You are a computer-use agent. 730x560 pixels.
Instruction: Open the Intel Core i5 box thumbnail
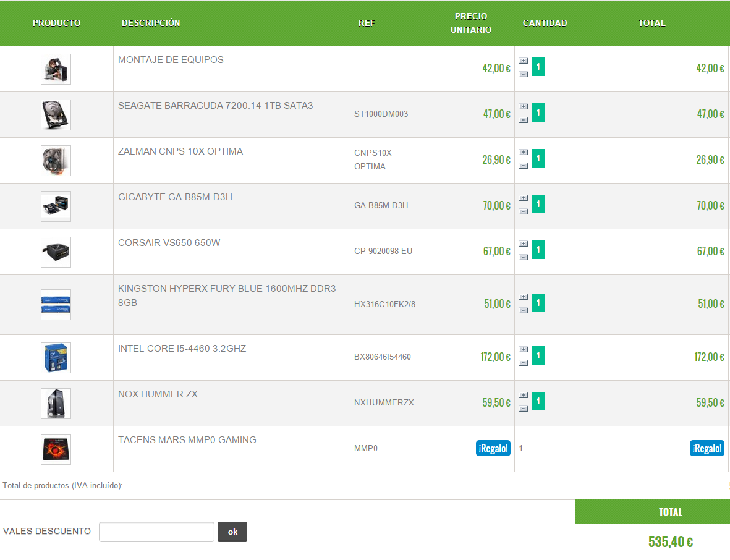(56, 357)
